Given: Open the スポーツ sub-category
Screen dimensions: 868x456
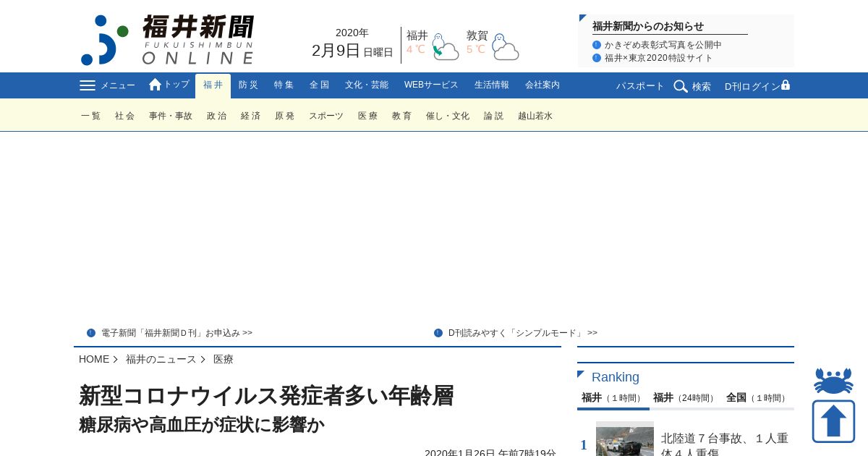Looking at the screenshot, I should tap(326, 116).
